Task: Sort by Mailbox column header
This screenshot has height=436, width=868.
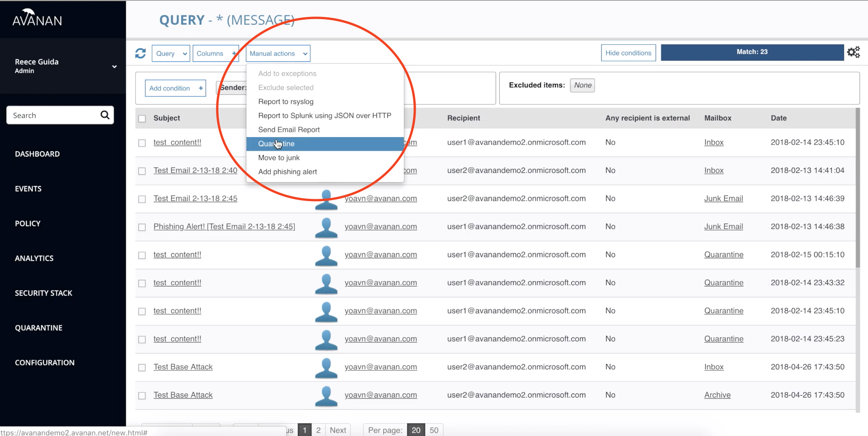Action: tap(718, 118)
